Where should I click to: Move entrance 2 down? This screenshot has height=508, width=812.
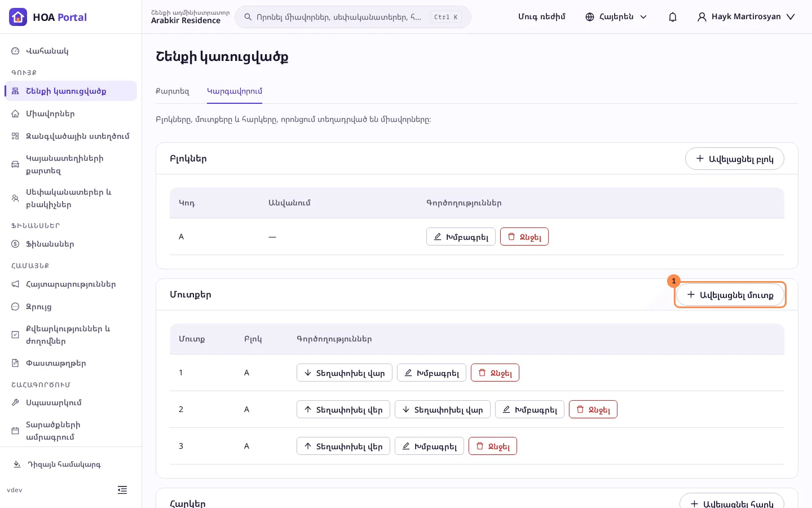click(x=443, y=409)
